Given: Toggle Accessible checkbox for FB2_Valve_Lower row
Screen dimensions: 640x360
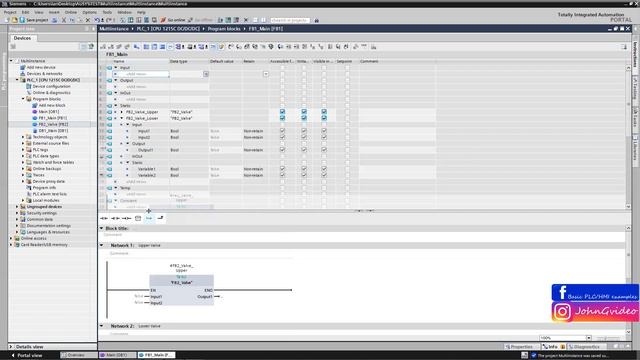Looking at the screenshot, I should (282, 118).
